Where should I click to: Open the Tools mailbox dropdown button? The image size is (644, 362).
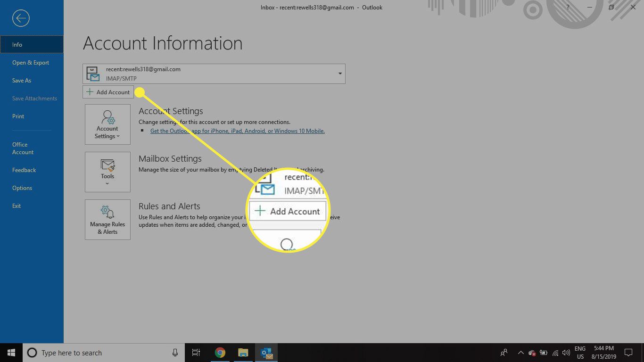(107, 172)
